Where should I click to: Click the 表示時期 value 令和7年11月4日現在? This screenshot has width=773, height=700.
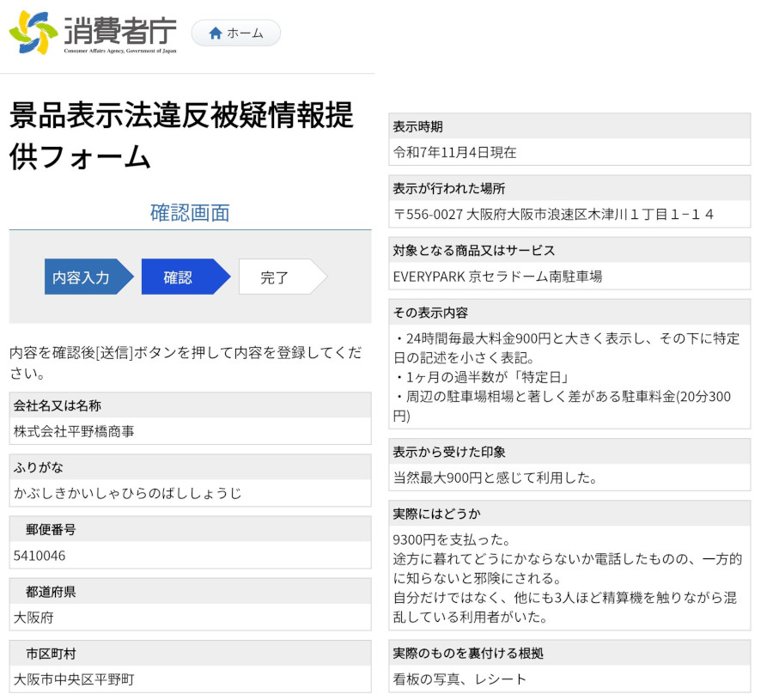click(x=454, y=152)
